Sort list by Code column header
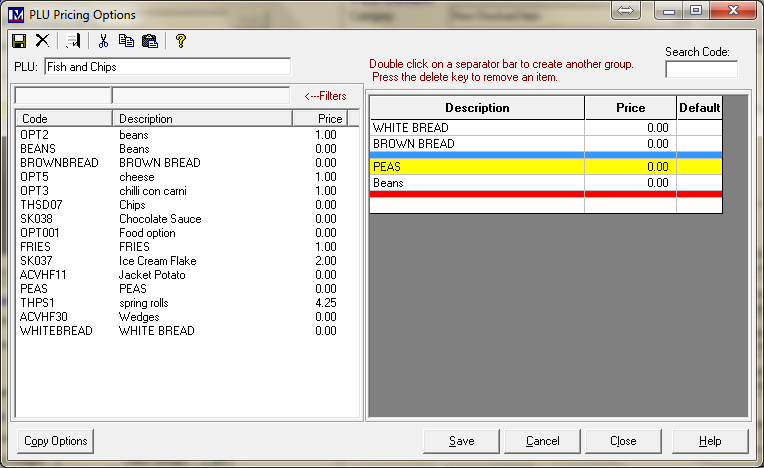This screenshot has height=468, width=764. (64, 119)
